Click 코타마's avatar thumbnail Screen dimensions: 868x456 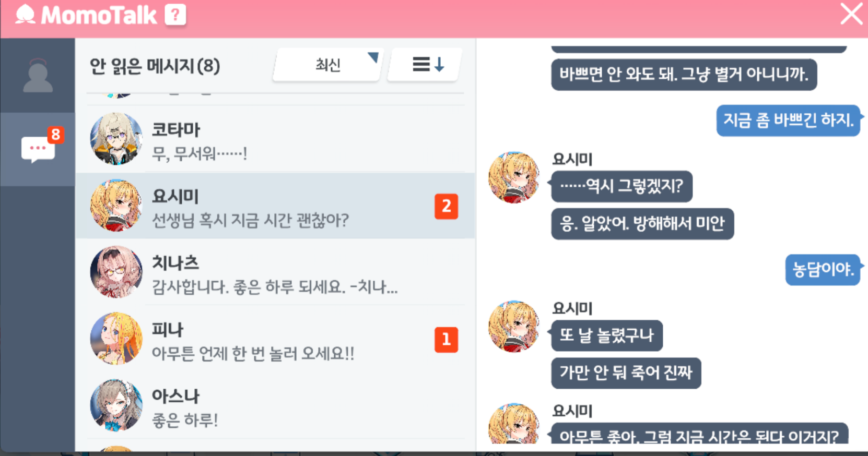pos(116,139)
